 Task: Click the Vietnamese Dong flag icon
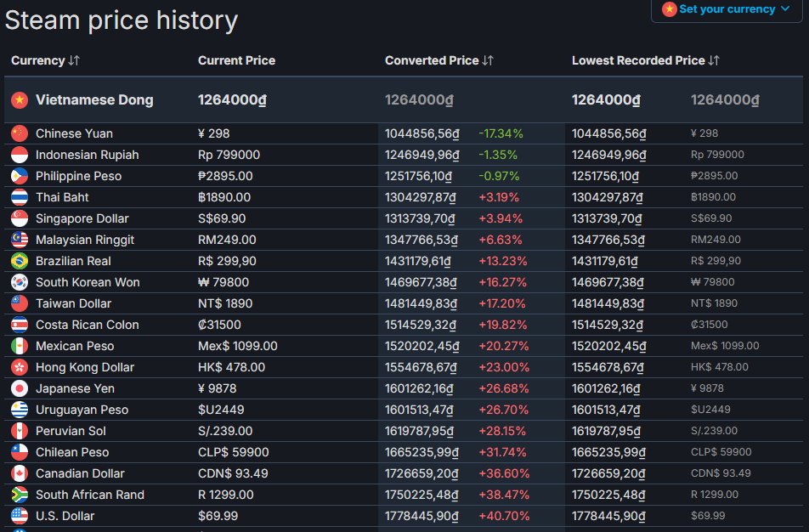click(20, 100)
